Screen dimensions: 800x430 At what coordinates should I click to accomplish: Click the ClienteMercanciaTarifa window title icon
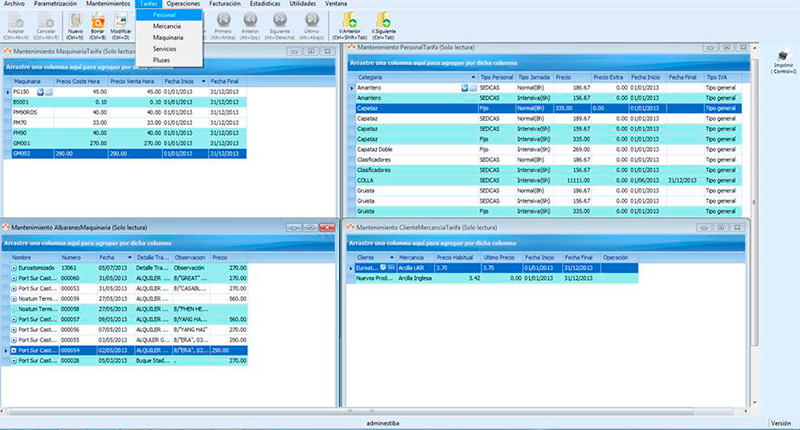(351, 227)
